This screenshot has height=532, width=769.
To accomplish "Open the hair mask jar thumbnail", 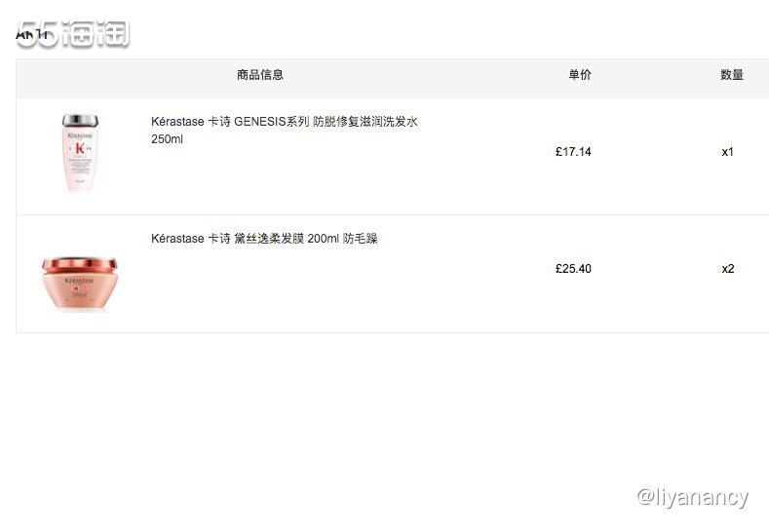I will (79, 283).
